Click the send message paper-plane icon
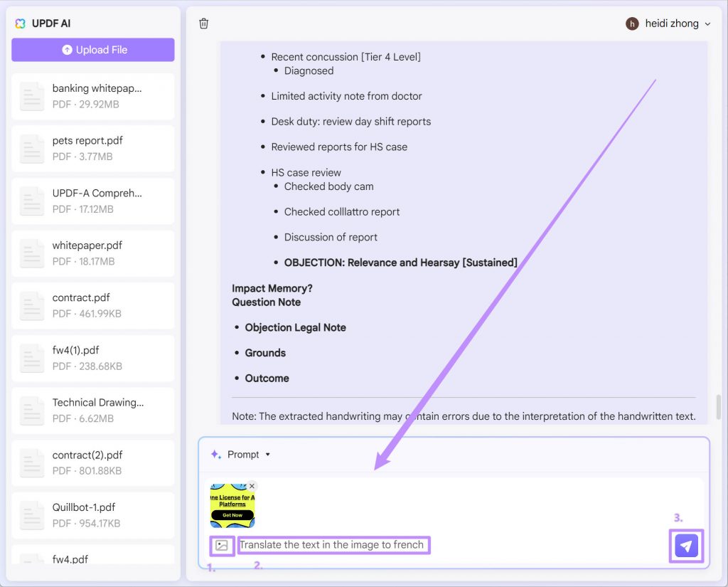This screenshot has width=728, height=587. (685, 546)
